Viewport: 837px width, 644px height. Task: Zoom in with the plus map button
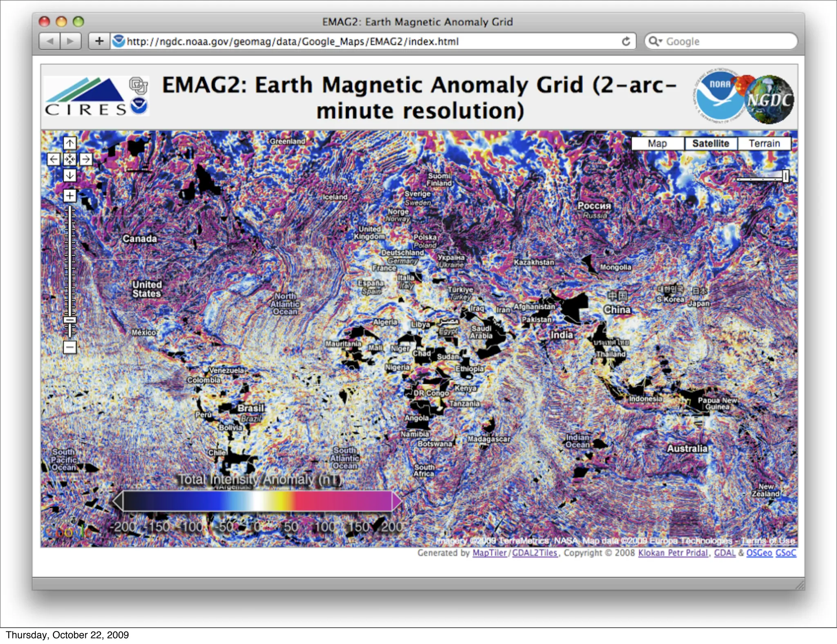pyautogui.click(x=70, y=195)
